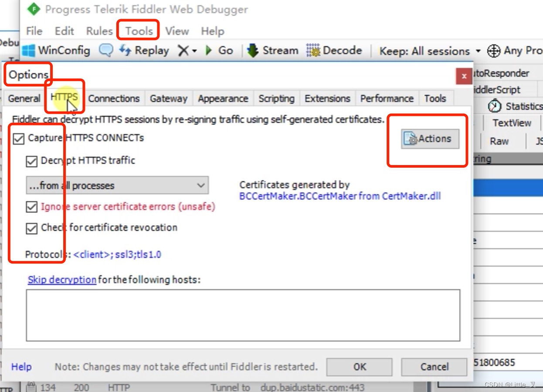
Task: Switch to the General options tab
Action: click(24, 98)
